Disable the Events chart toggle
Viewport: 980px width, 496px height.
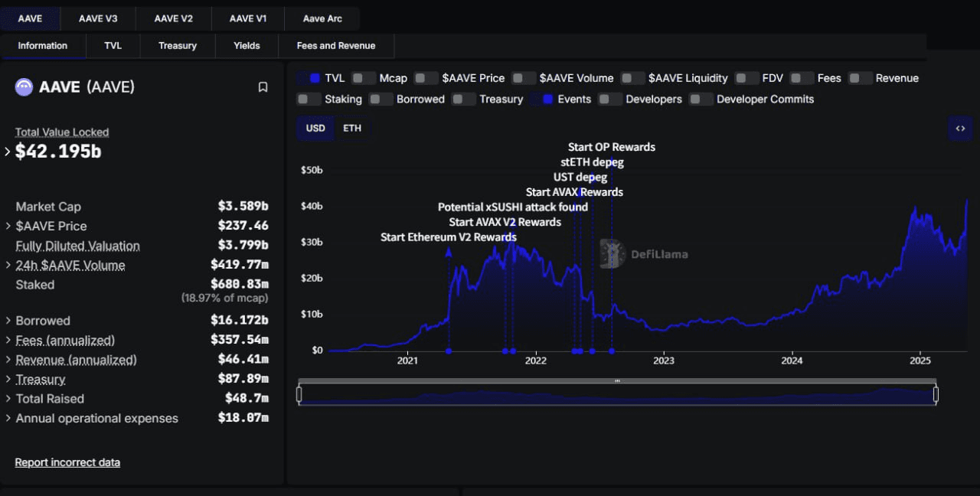click(x=542, y=99)
